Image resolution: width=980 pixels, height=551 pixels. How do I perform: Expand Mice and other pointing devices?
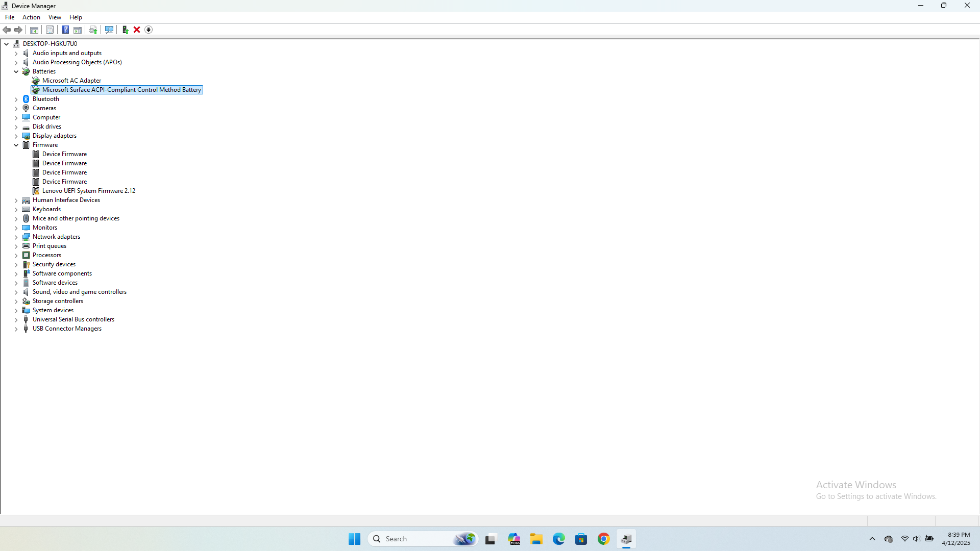coord(16,218)
